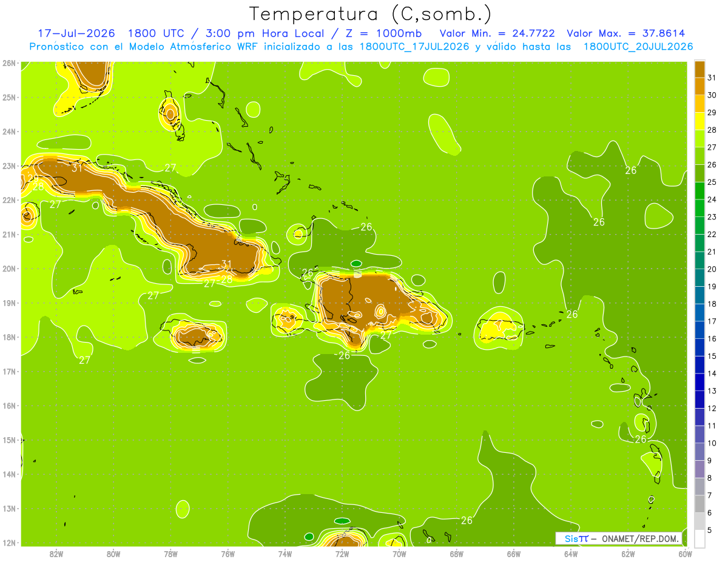Click the '15N' latitude axis label
The width and height of the screenshot is (728, 562).
click(9, 440)
